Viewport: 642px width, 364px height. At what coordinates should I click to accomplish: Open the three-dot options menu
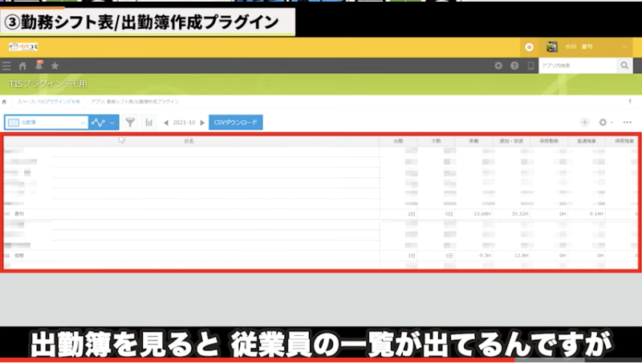point(627,123)
